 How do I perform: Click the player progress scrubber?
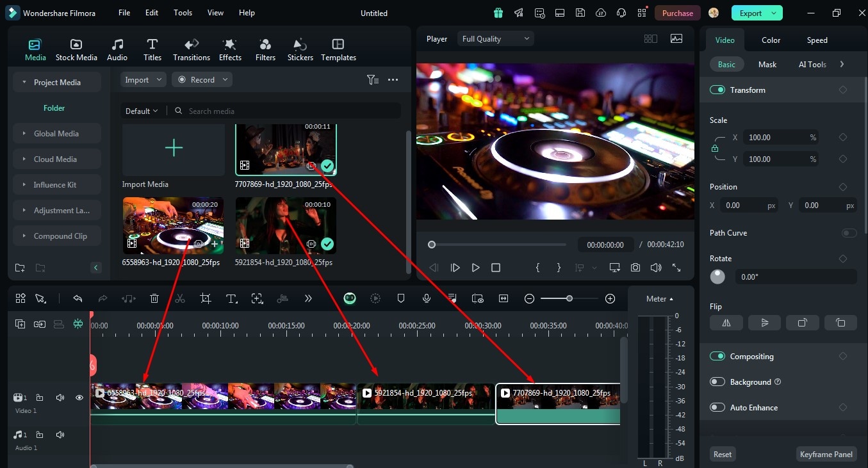[432, 245]
